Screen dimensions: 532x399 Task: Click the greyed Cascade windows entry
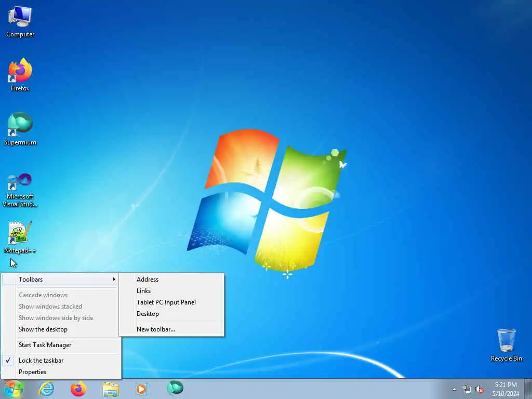pyautogui.click(x=61, y=295)
